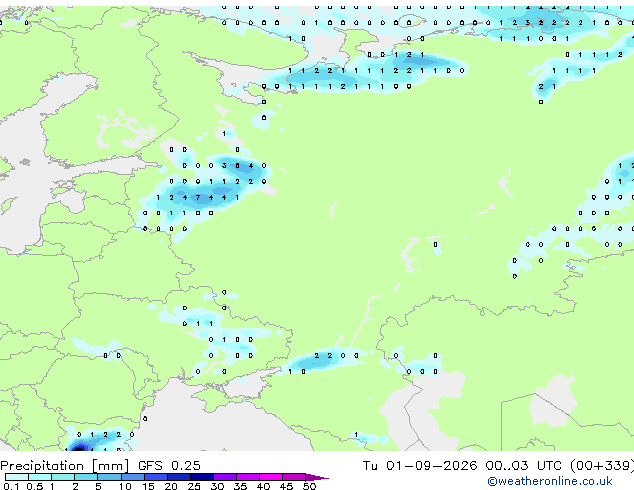Click the 15 to 20 mm legend swatch
The image size is (634, 490).
[155, 477]
